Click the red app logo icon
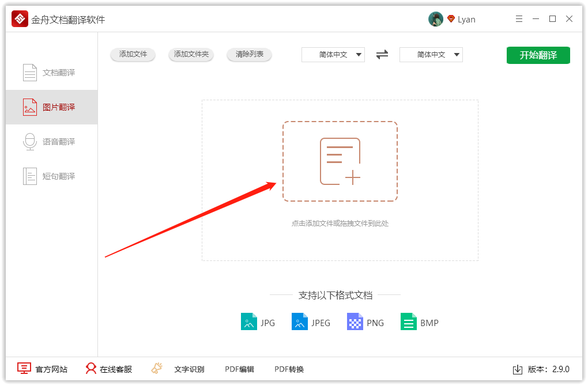 20,19
